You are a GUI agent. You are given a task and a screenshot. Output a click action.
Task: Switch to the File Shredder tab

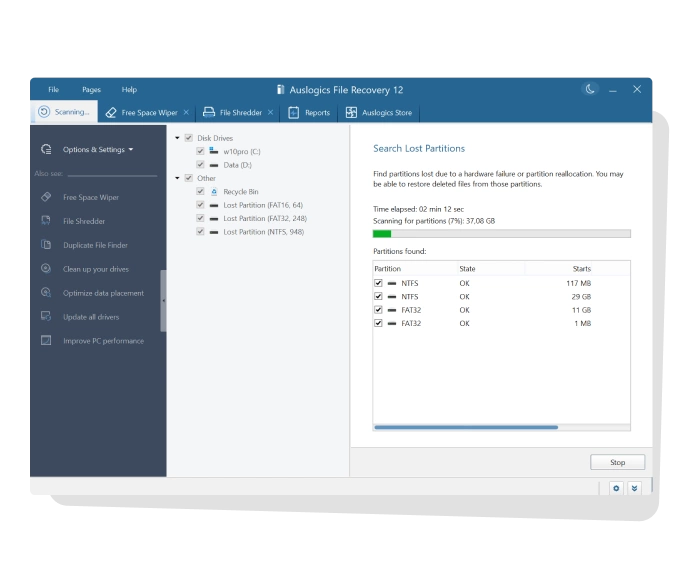[240, 112]
